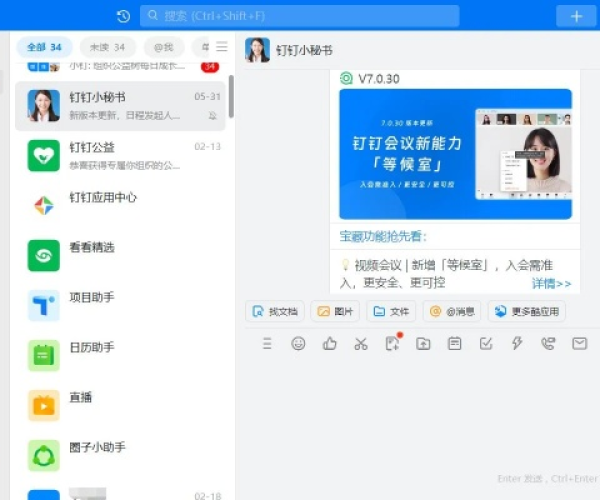Click the 项目助手 blue T icon
600x500 pixels.
point(44,306)
